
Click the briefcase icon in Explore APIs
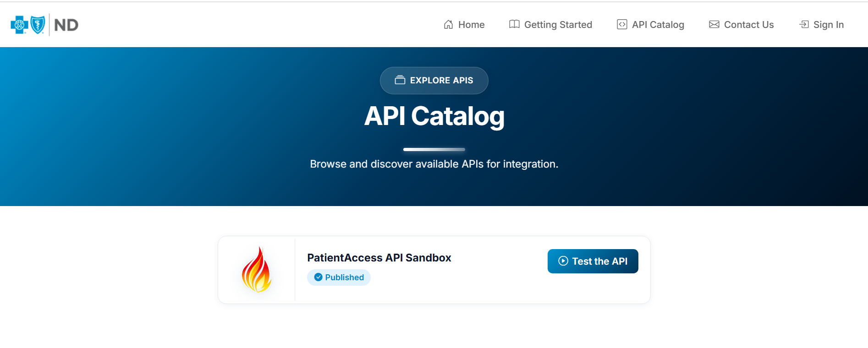tap(400, 80)
